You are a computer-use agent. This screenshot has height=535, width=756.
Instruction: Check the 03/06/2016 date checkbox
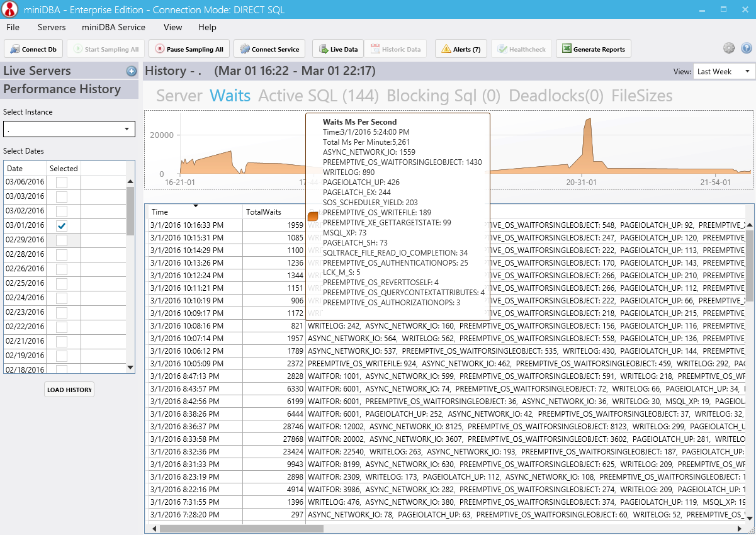[x=61, y=182]
